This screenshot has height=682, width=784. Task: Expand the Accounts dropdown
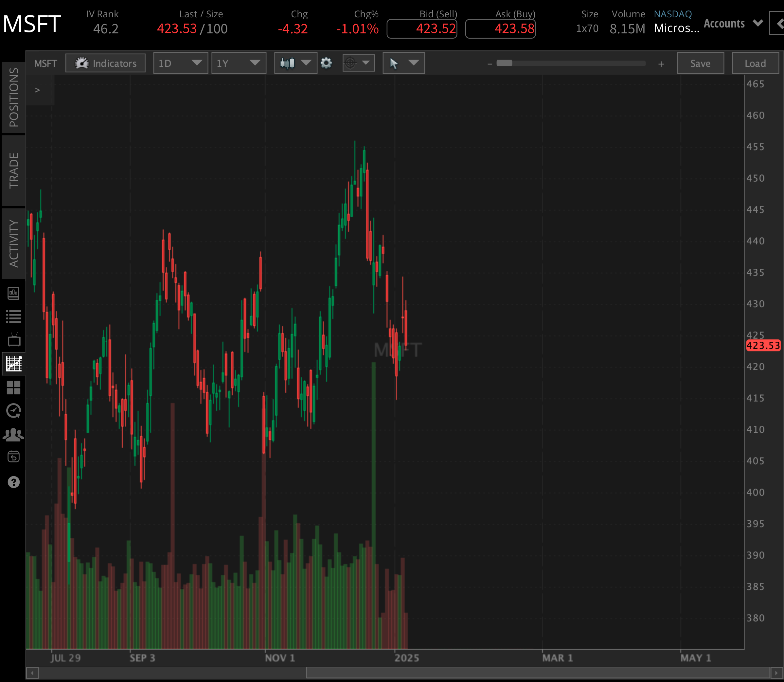pos(733,24)
